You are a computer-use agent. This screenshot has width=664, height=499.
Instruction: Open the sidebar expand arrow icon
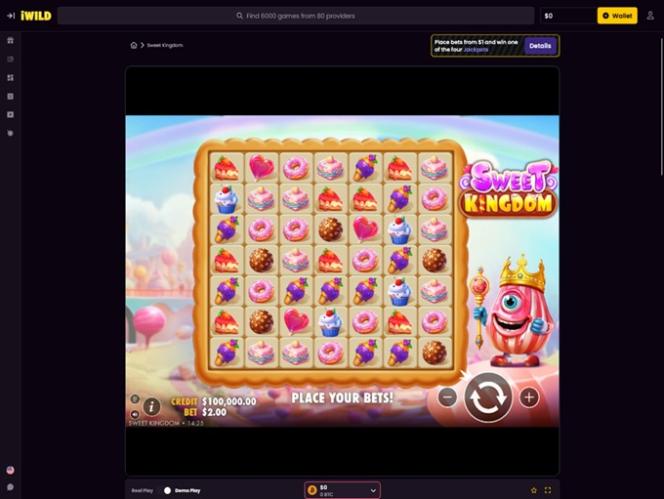point(11,16)
